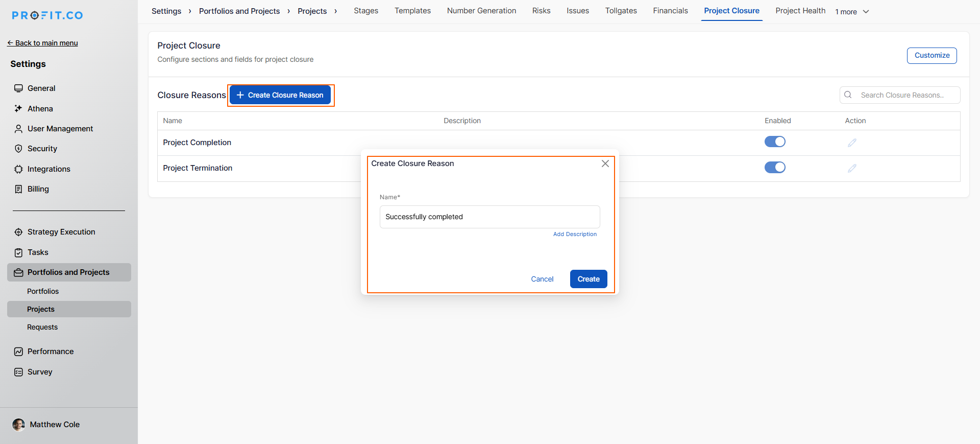Toggle off Project Termination closure reason

click(x=774, y=167)
